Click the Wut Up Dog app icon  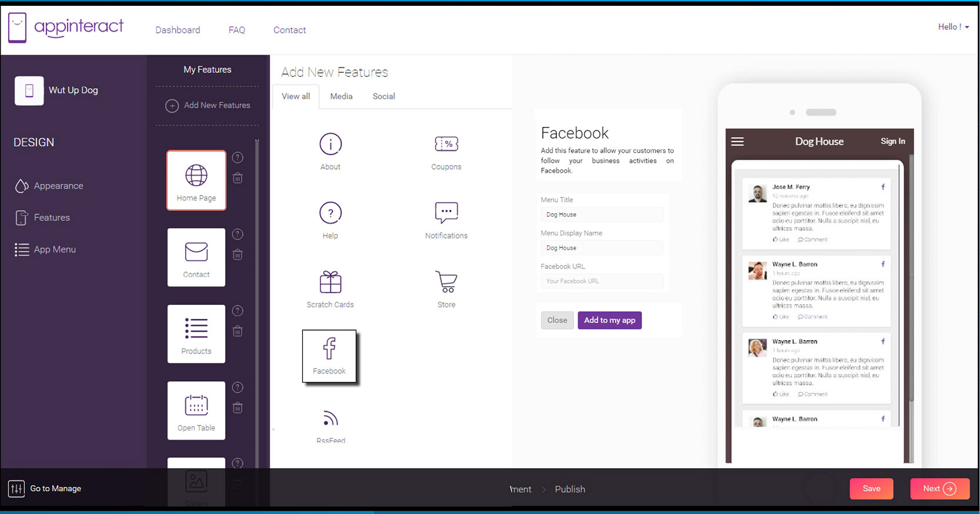click(x=29, y=90)
